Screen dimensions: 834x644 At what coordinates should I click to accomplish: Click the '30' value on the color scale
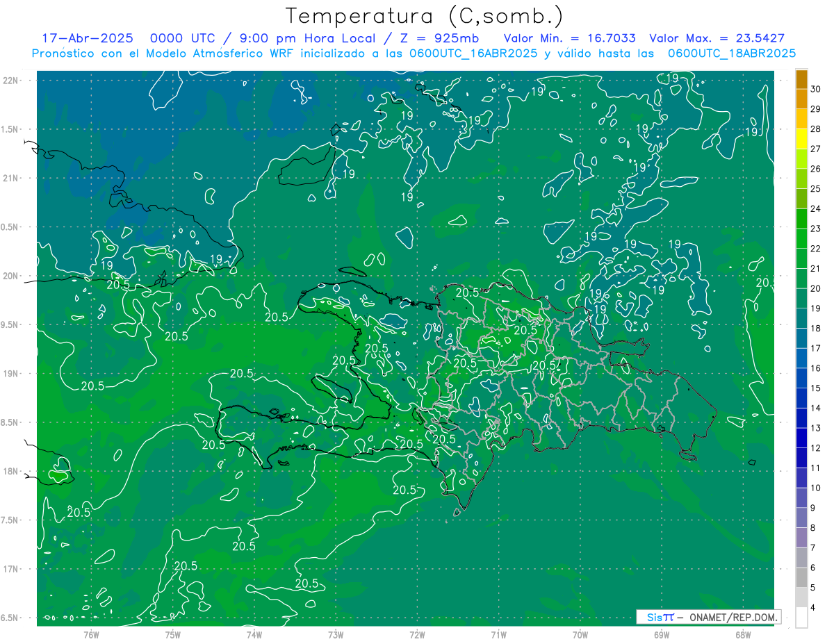coord(815,88)
